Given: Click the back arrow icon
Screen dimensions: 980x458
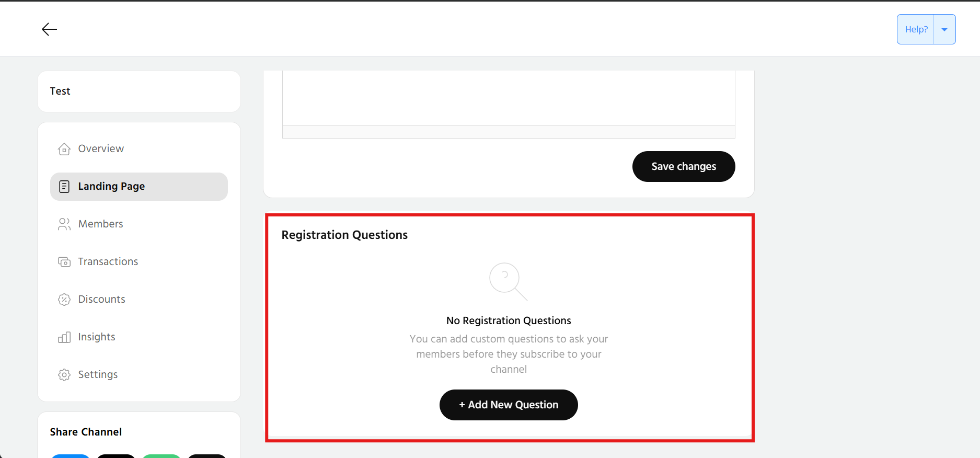Looking at the screenshot, I should click(49, 29).
